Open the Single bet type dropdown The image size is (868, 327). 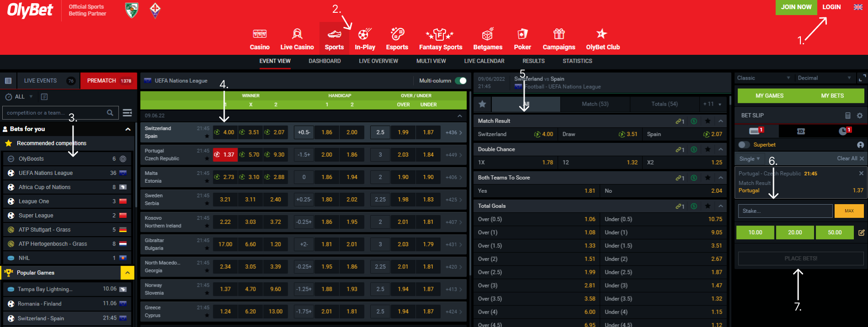click(749, 158)
